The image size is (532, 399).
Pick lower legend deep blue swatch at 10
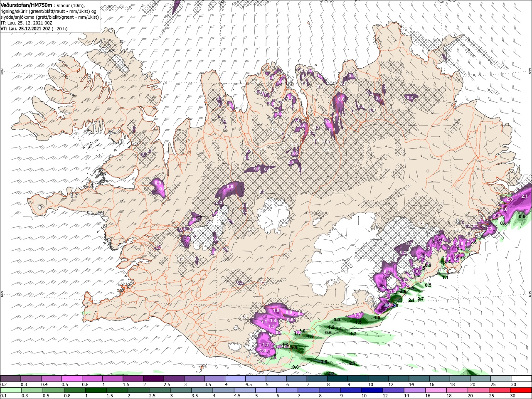tap(372, 390)
